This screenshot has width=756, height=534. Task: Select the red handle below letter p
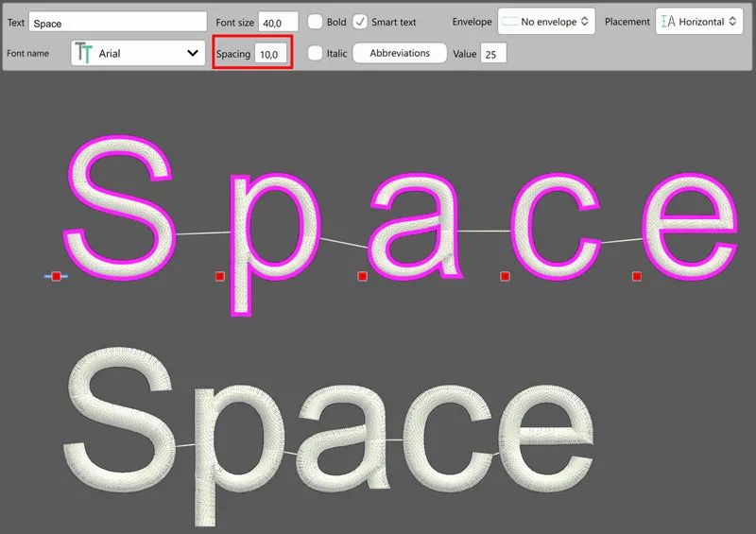coord(220,276)
